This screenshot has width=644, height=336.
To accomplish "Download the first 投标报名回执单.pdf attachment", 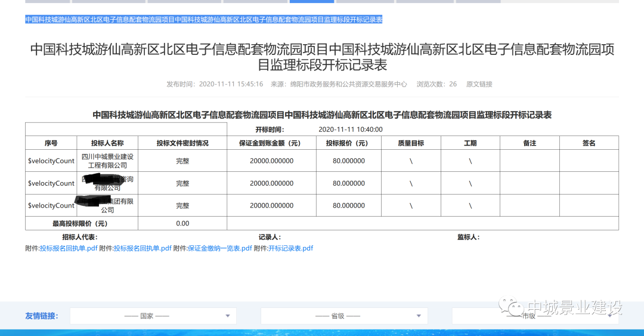I will pos(69,248).
